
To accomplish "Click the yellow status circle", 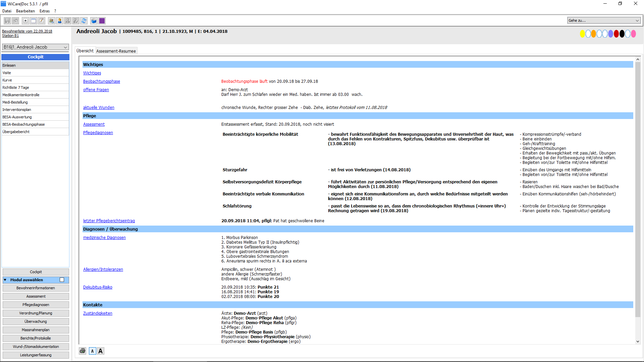I will tap(583, 34).
